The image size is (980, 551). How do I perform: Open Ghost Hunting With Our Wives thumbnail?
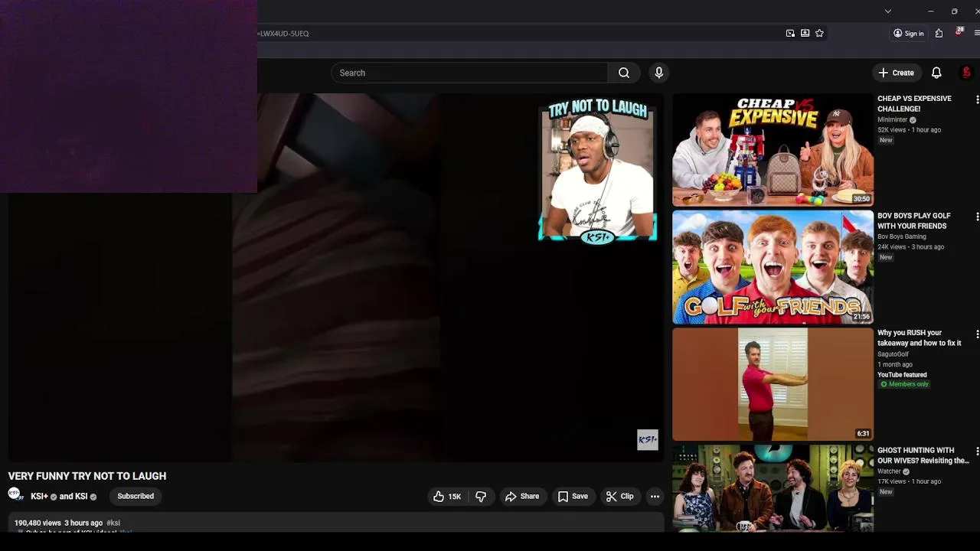[773, 488]
